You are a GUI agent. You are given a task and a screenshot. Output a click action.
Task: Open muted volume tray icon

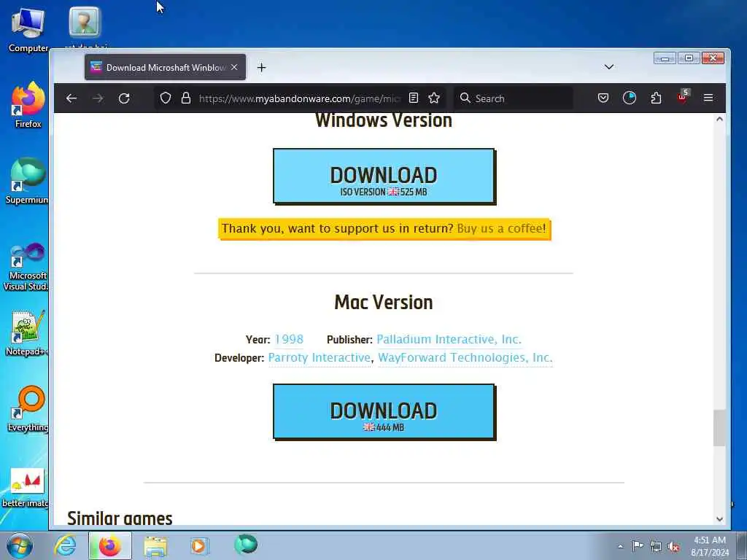pos(673,547)
